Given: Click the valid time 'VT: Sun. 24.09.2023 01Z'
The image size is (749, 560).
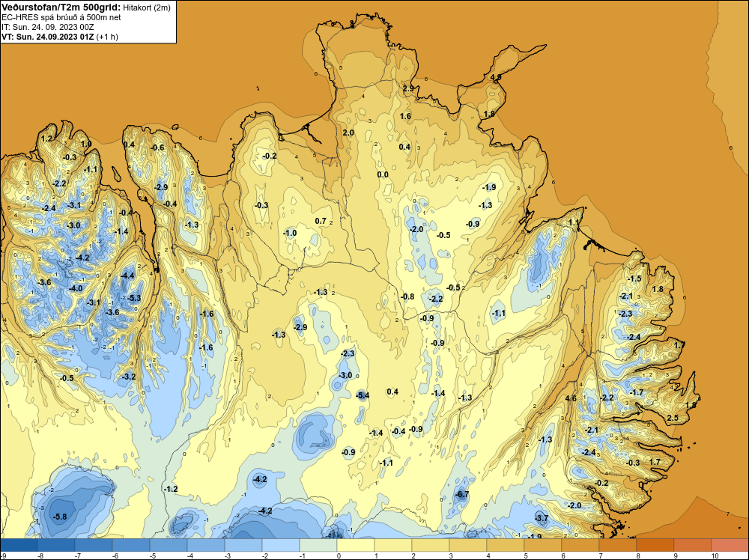Looking at the screenshot, I should point(48,37).
